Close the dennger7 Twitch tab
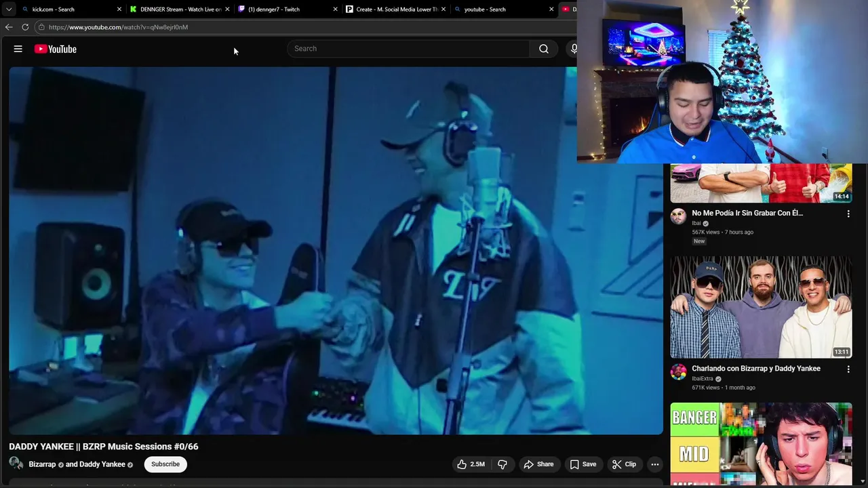Image resolution: width=868 pixels, height=488 pixels. coord(335,9)
